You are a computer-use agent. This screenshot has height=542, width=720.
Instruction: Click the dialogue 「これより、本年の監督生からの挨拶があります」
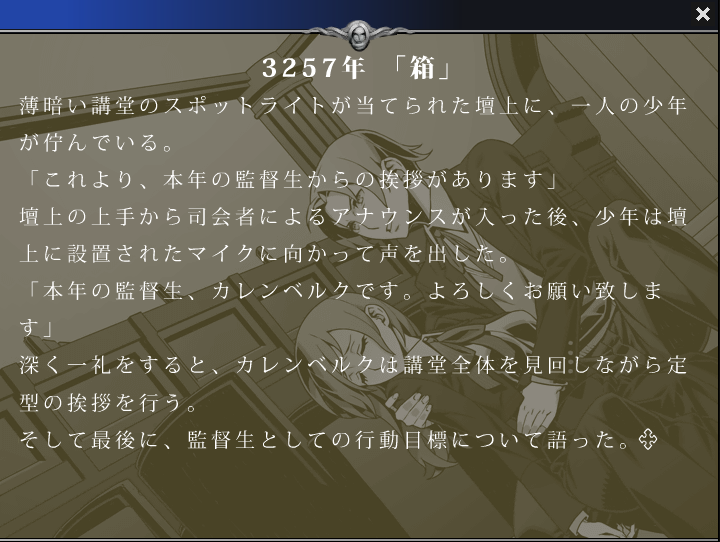pyautogui.click(x=292, y=180)
